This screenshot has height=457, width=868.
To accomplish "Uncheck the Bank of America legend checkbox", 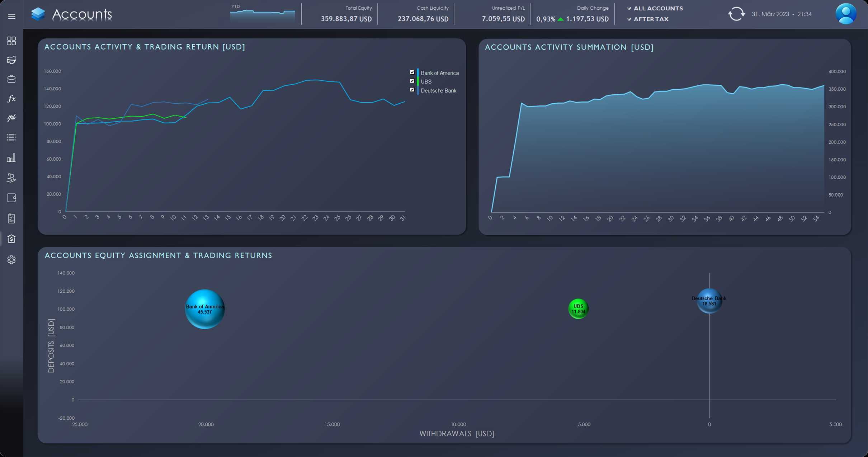I will 412,72.
